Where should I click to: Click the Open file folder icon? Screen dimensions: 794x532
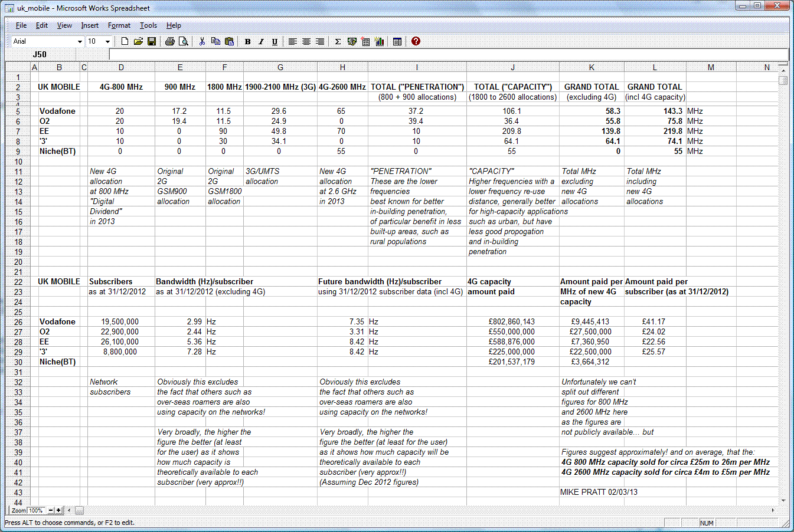pyautogui.click(x=138, y=41)
